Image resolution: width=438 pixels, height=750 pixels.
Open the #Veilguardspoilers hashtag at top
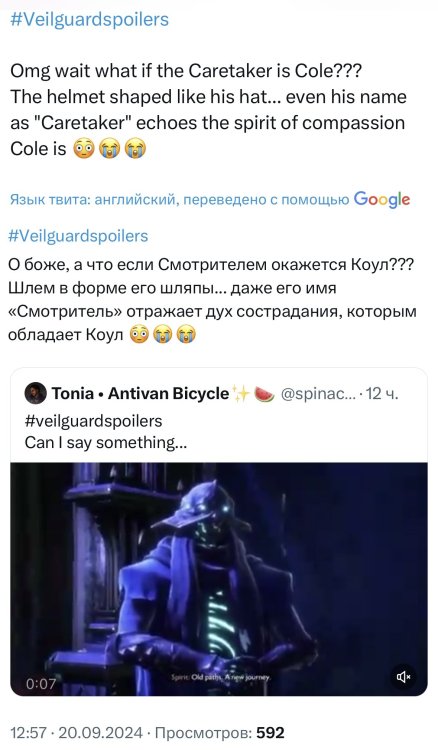click(x=89, y=20)
